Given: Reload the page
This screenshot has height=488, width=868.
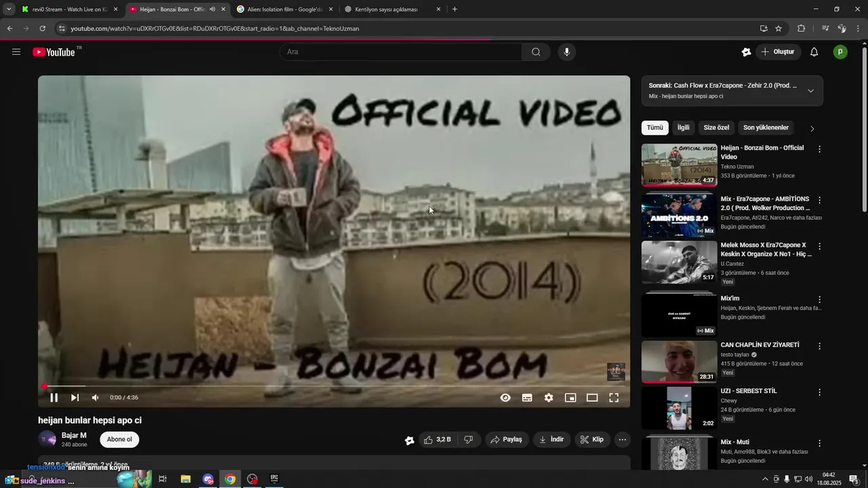Looking at the screenshot, I should tap(42, 28).
